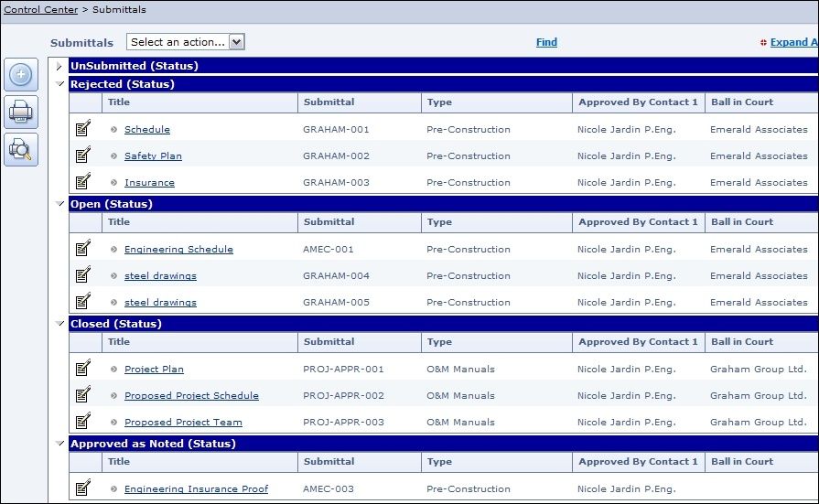The height and width of the screenshot is (504, 819).
Task: Click UnSubmitted (Status) header bar
Action: (444, 66)
